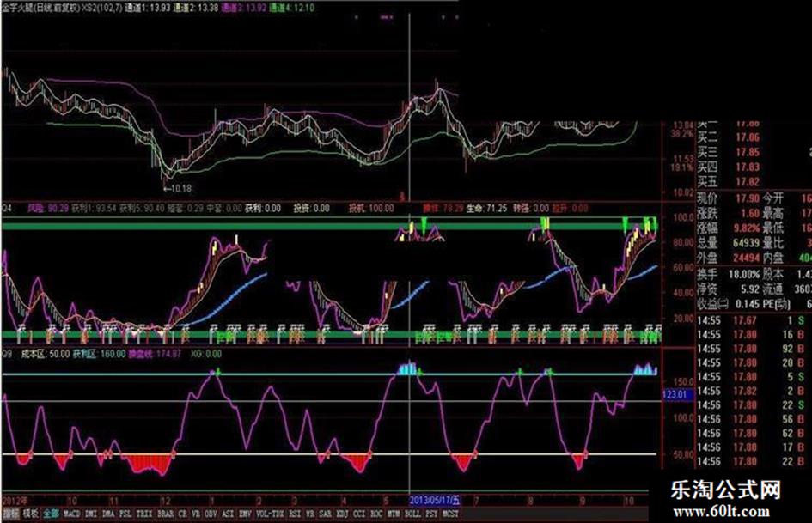Click the 生命: 71.25 indicator value

pyautogui.click(x=486, y=208)
